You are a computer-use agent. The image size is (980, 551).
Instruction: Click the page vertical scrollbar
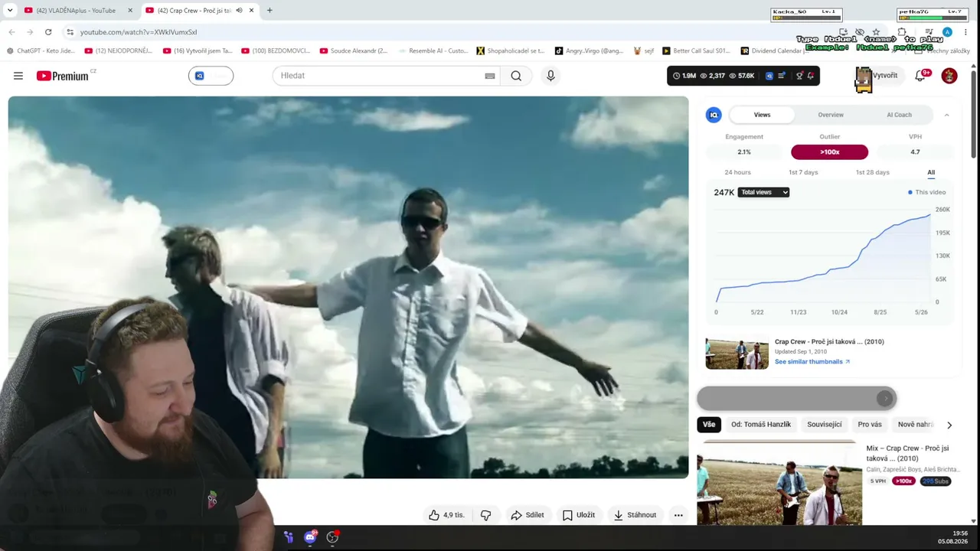coord(974,115)
